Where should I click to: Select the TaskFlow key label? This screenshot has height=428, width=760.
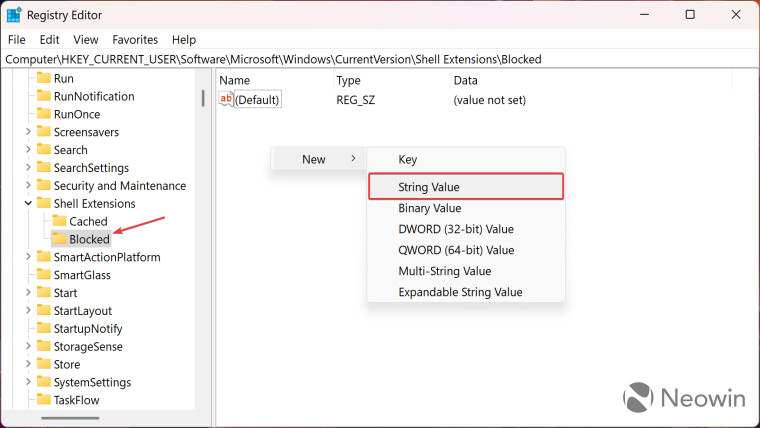[76, 400]
